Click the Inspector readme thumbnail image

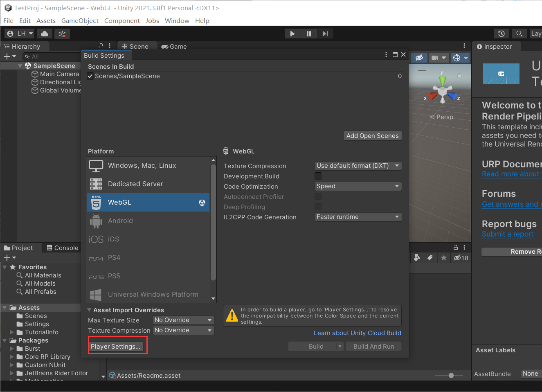coord(501,74)
